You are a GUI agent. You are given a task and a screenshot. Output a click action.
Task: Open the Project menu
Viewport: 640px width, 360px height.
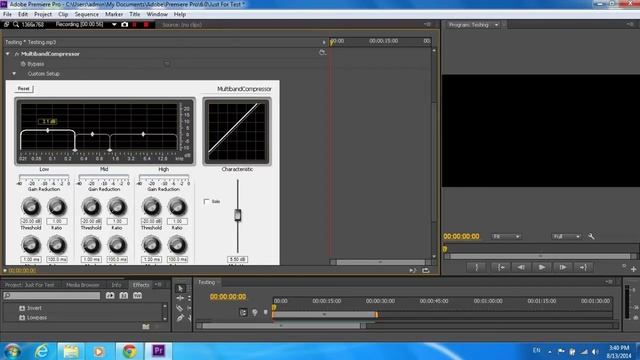coord(43,14)
